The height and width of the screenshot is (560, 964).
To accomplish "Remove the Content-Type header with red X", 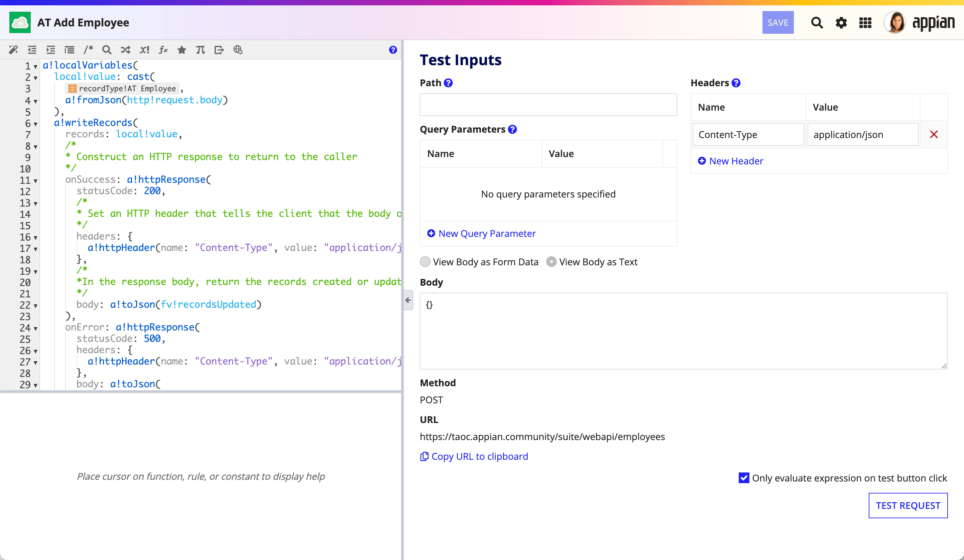I will (x=934, y=134).
